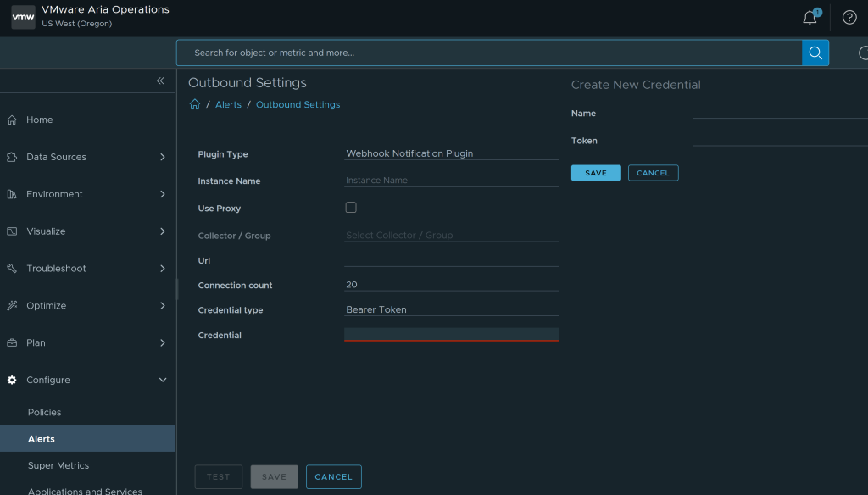The width and height of the screenshot is (868, 495).
Task: Open Policies under Configure
Action: [x=44, y=412]
